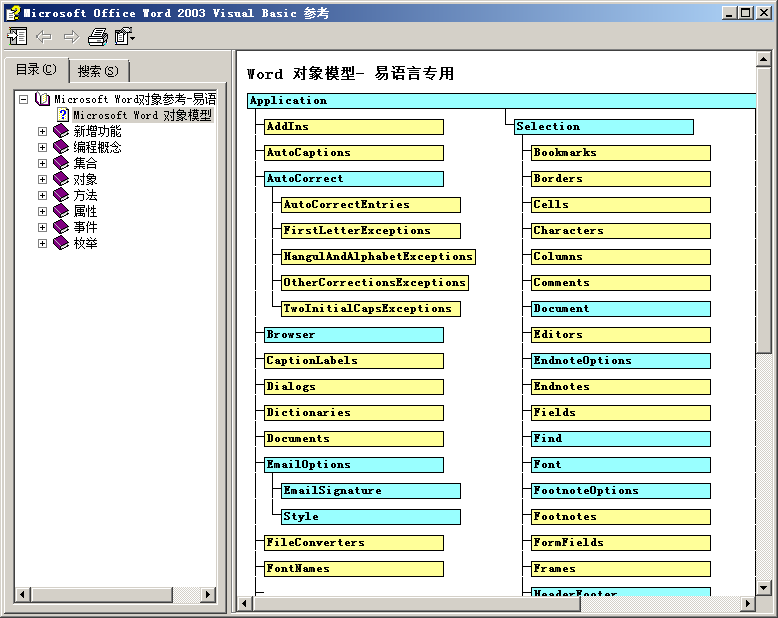The image size is (778, 618).
Task: Open the EmailSignature object link
Action: click(371, 491)
